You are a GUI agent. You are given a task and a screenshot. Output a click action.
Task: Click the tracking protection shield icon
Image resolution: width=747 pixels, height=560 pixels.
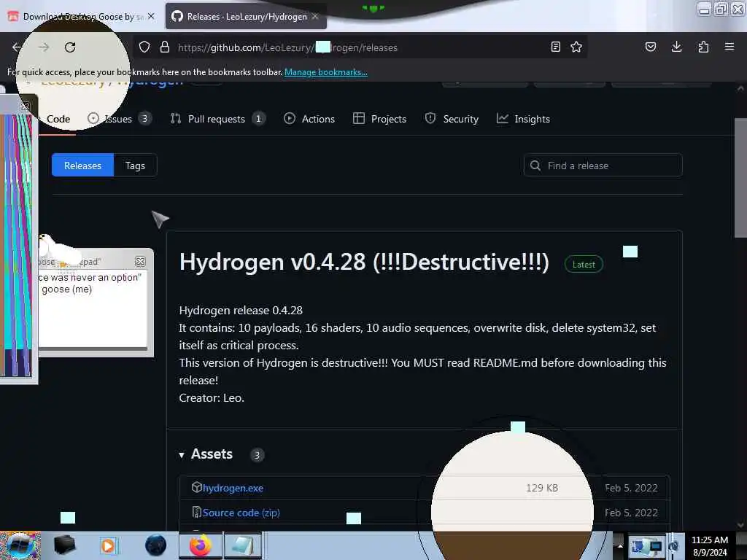[144, 47]
